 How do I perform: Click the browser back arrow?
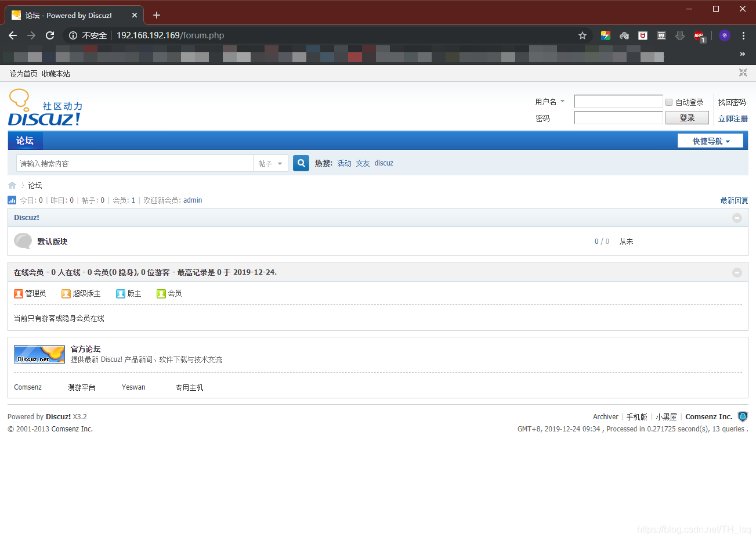pos(13,35)
